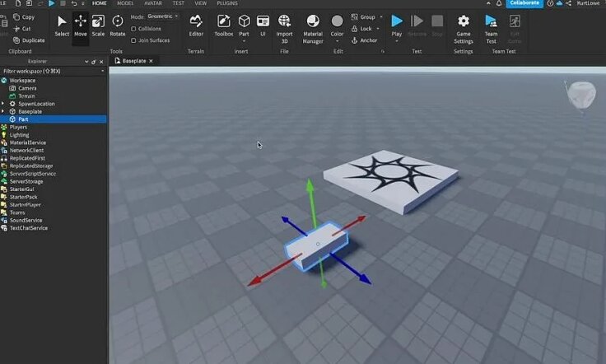The image size is (606, 364).
Task: Toggle the Join Surfaces checkbox
Action: coord(133,40)
